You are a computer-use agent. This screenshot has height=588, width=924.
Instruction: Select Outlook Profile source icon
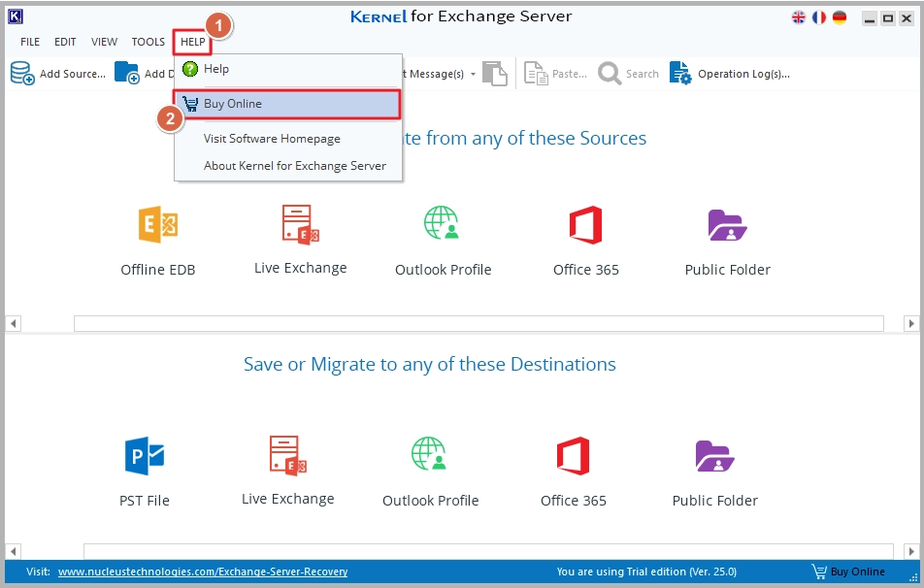pos(442,223)
